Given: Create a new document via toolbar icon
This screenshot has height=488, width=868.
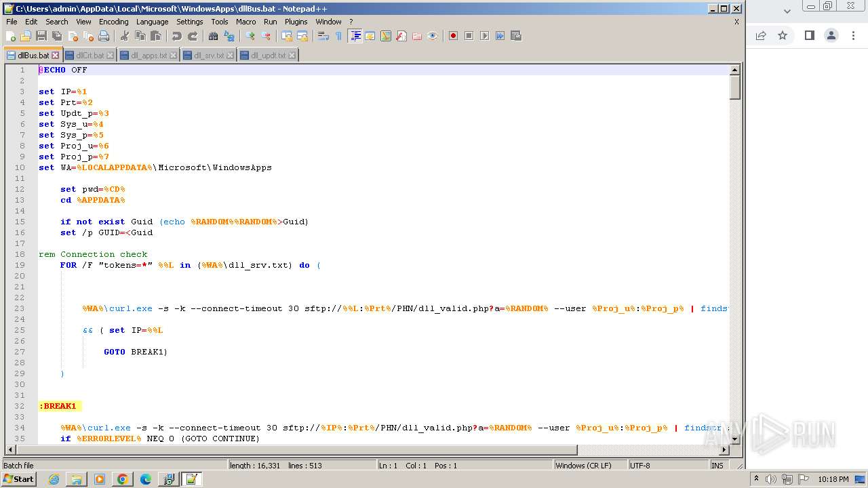Looking at the screenshot, I should tap(11, 36).
